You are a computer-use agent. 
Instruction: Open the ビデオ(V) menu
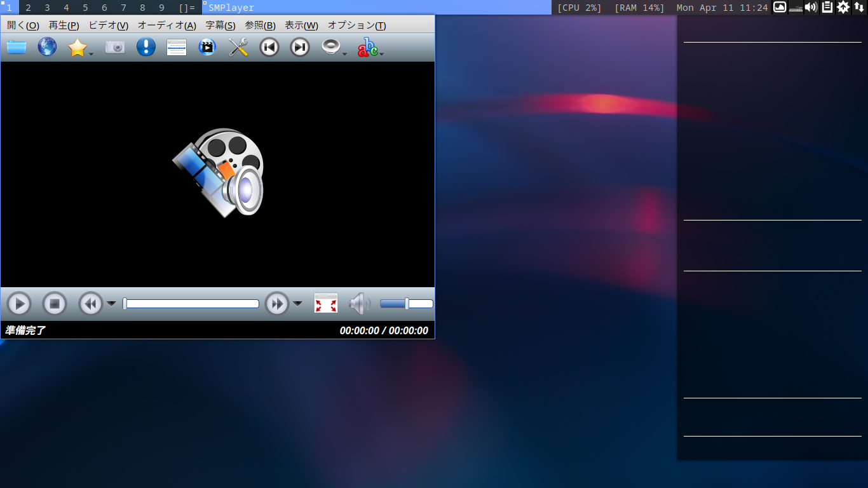coord(108,25)
